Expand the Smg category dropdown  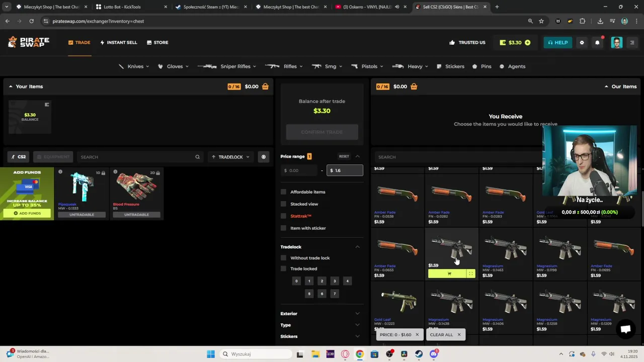[x=327, y=66]
